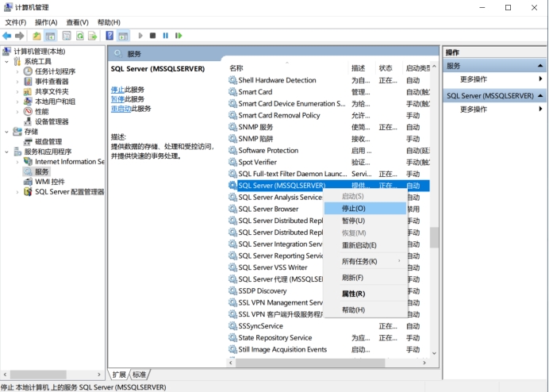Click the Restart Service toolbar icon
Screen dimensions: 549x392
(x=179, y=36)
